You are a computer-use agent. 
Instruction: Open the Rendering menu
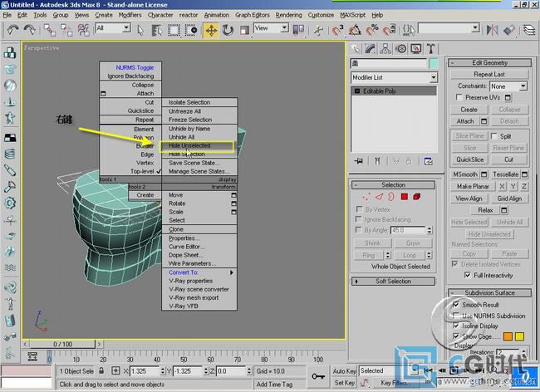pyautogui.click(x=288, y=15)
